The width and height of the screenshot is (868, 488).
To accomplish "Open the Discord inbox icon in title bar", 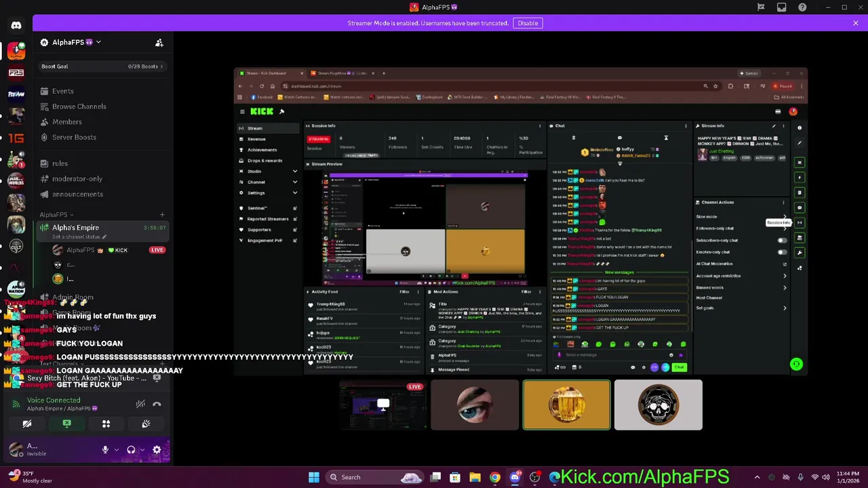I will tap(782, 7).
